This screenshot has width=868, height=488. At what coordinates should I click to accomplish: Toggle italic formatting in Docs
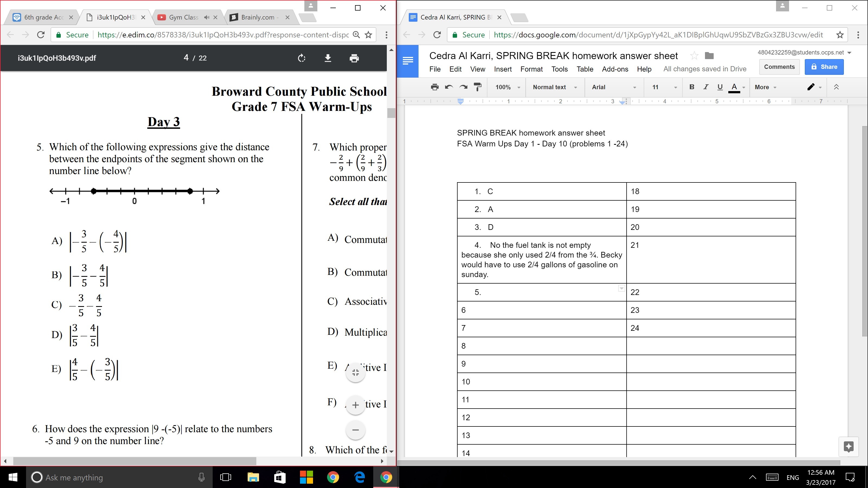pos(706,87)
